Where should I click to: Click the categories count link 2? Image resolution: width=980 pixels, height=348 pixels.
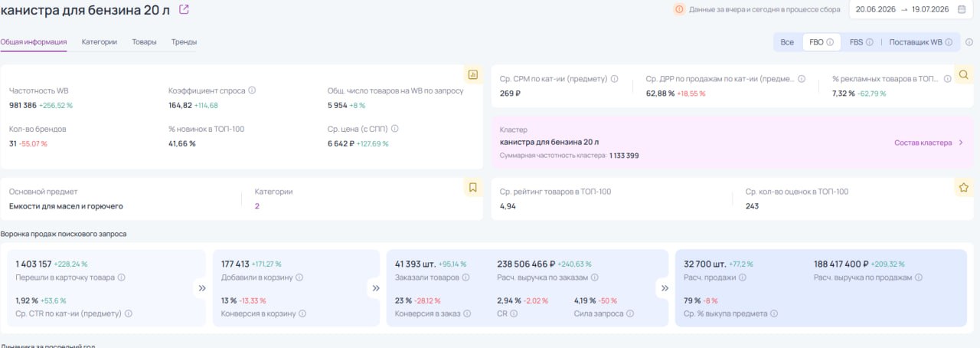[257, 206]
